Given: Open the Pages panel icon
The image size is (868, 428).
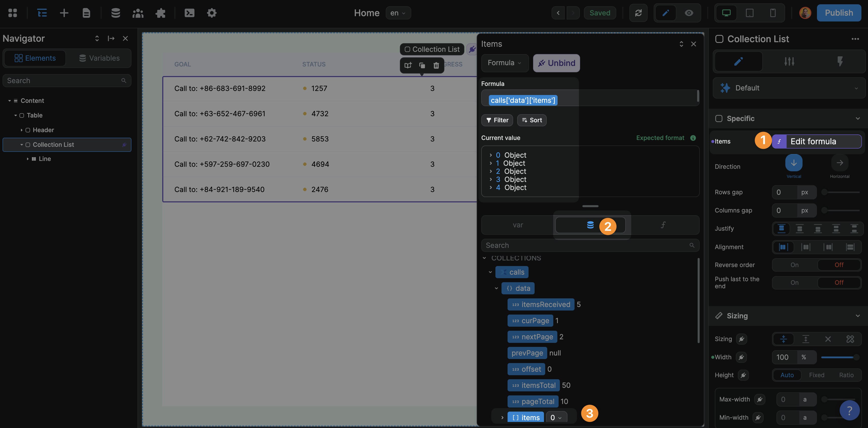Looking at the screenshot, I should click(86, 13).
